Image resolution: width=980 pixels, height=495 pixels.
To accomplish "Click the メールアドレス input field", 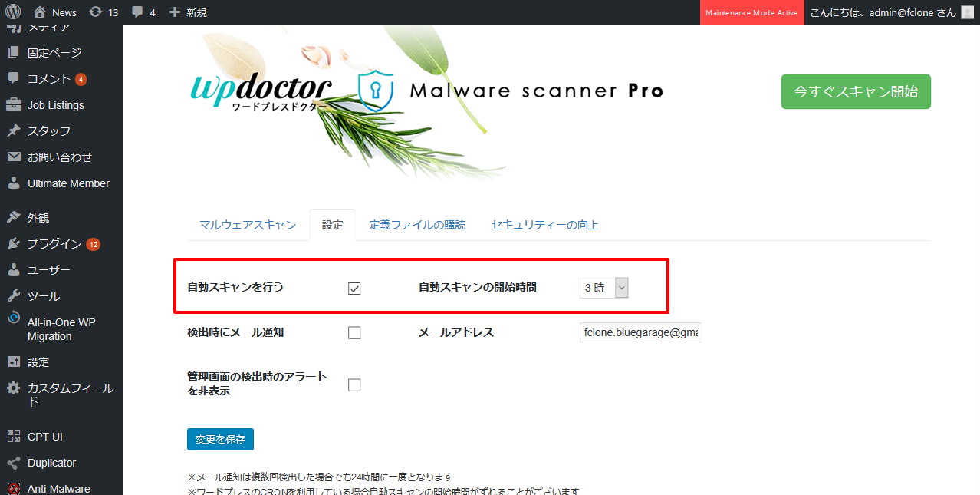I will click(x=640, y=333).
